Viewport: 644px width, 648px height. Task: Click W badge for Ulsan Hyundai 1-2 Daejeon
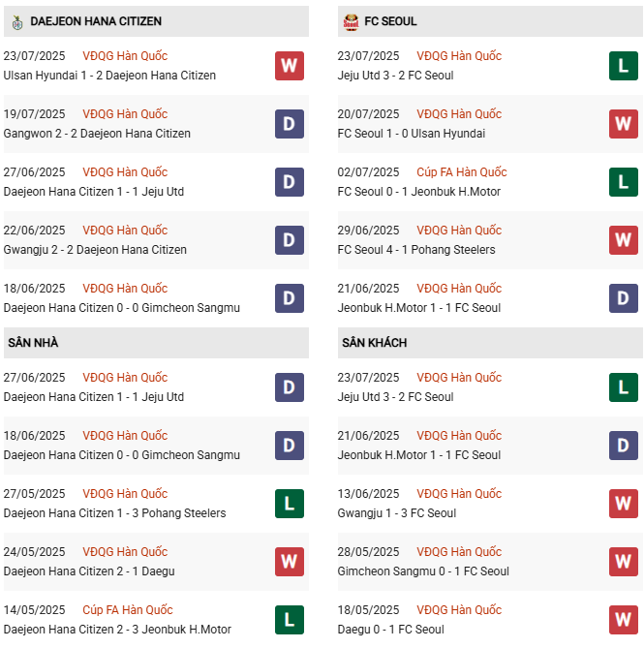pyautogui.click(x=289, y=66)
